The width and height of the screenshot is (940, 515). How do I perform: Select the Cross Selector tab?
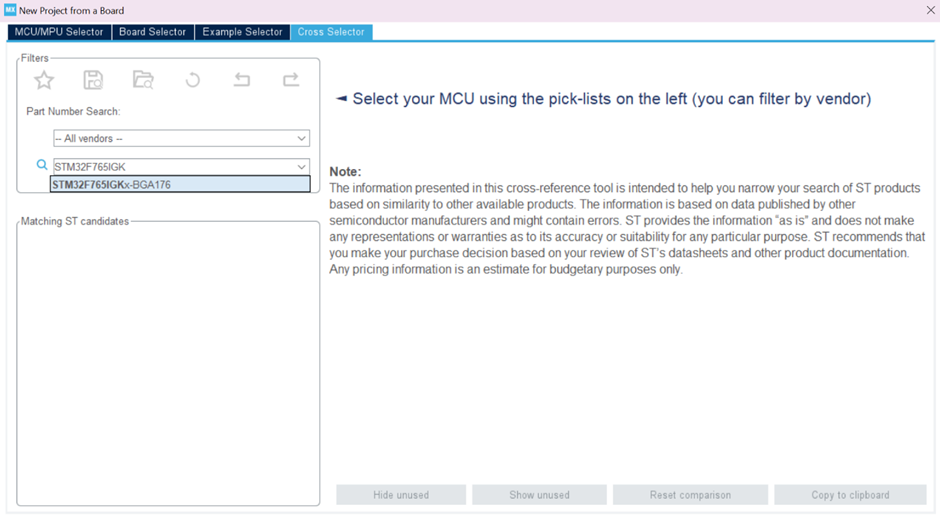331,32
